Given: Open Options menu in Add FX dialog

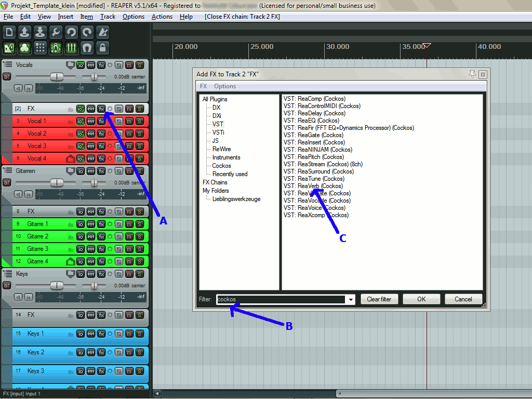Looking at the screenshot, I should click(225, 86).
